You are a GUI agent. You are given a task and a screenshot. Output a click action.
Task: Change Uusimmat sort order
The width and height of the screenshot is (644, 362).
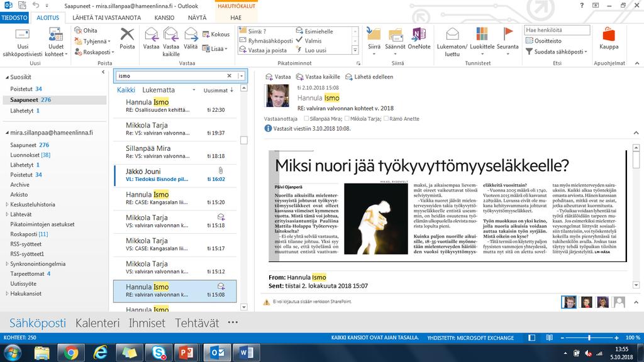click(218, 90)
